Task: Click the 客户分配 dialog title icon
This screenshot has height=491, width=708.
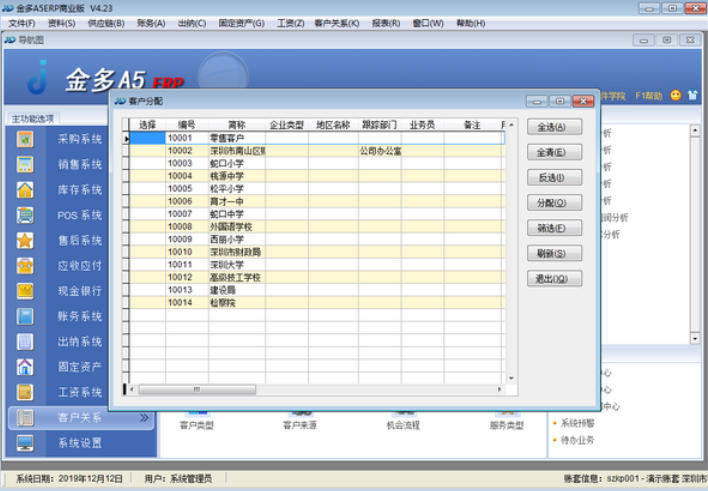Action: [120, 101]
